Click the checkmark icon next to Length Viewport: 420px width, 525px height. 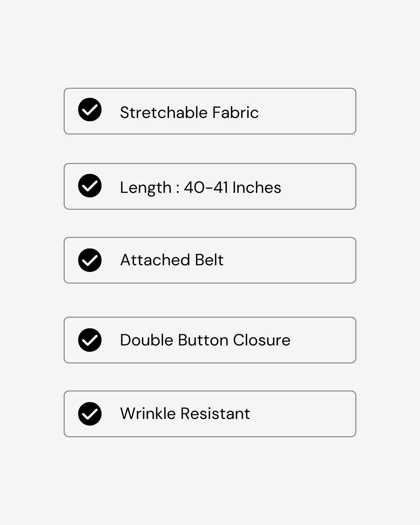click(x=90, y=185)
